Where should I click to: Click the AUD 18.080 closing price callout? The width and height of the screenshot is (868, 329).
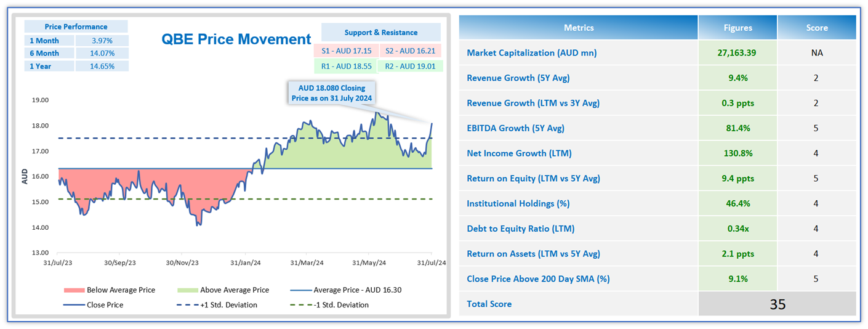(331, 93)
